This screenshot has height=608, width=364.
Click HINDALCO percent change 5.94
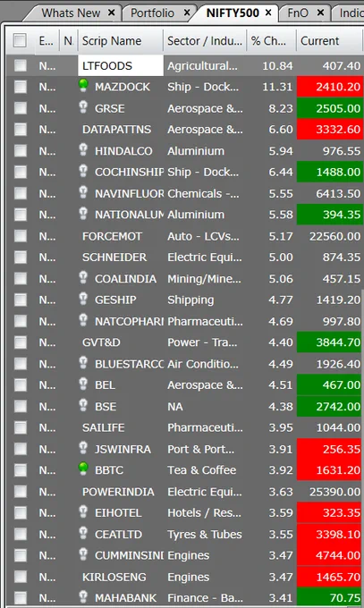point(281,151)
